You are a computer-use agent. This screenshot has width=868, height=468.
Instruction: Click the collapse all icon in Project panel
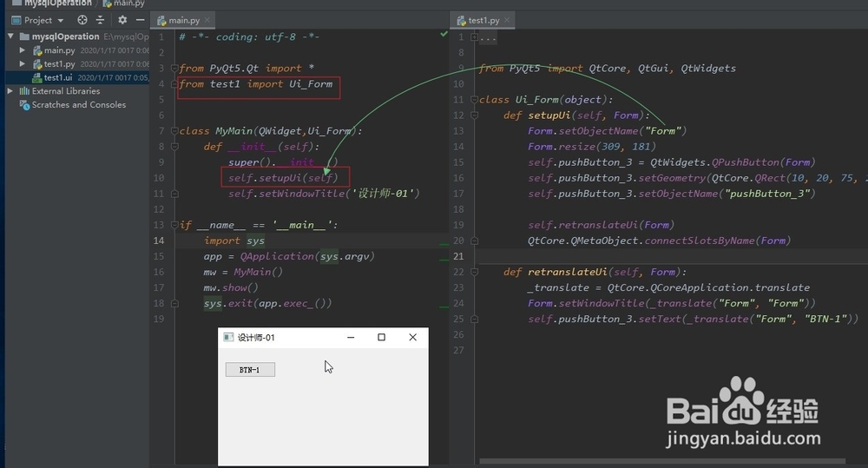tap(100, 20)
